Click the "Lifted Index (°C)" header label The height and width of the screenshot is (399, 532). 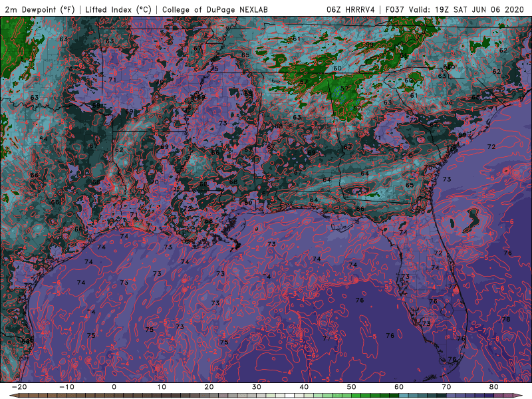pos(118,9)
